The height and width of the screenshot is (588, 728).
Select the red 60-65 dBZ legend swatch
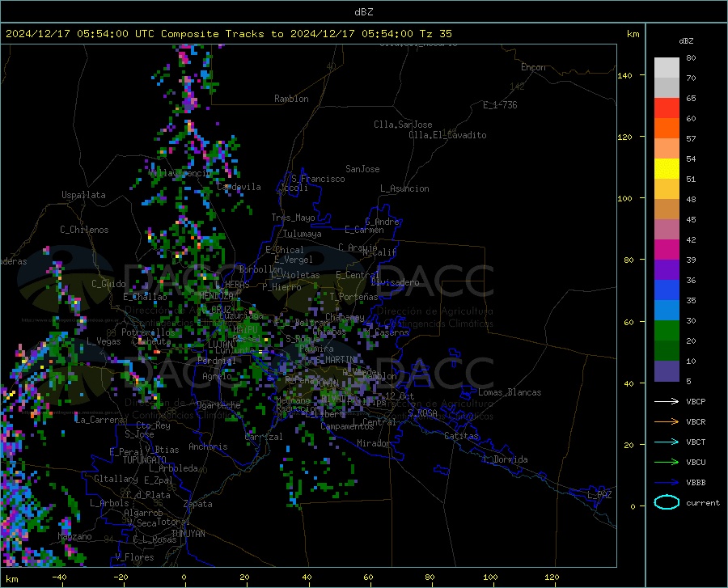click(x=667, y=108)
